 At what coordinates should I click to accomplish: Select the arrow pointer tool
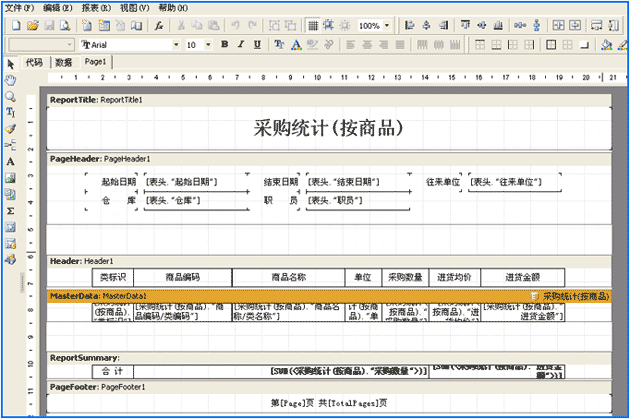[11, 64]
